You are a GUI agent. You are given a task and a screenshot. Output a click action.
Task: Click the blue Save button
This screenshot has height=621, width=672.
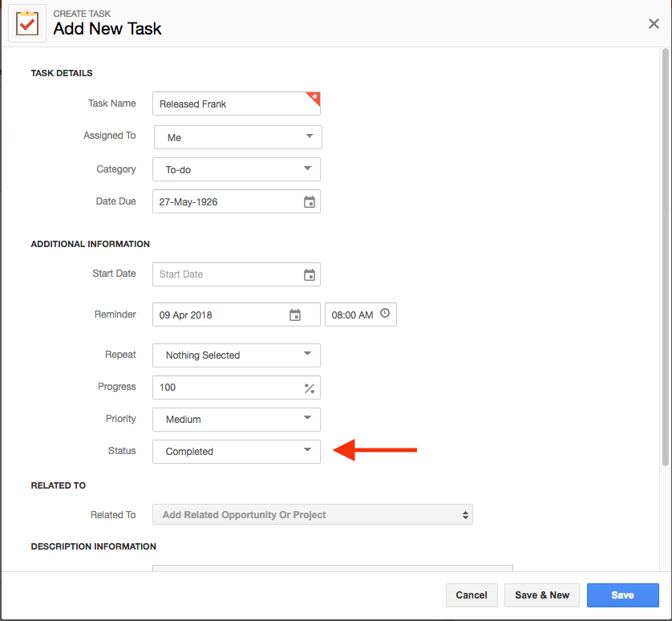tap(623, 595)
